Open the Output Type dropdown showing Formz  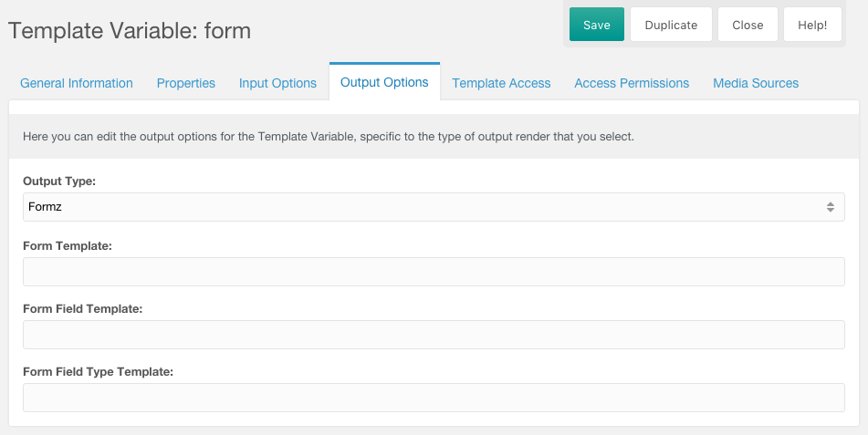click(x=434, y=207)
